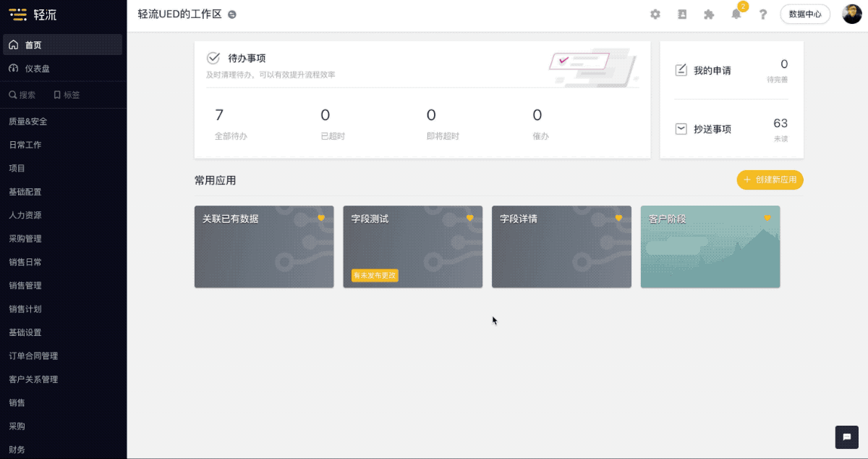Screen dimensions: 868x459
Task: Switch workspace via icon beside 轻流UED的工作区
Action: coord(231,14)
